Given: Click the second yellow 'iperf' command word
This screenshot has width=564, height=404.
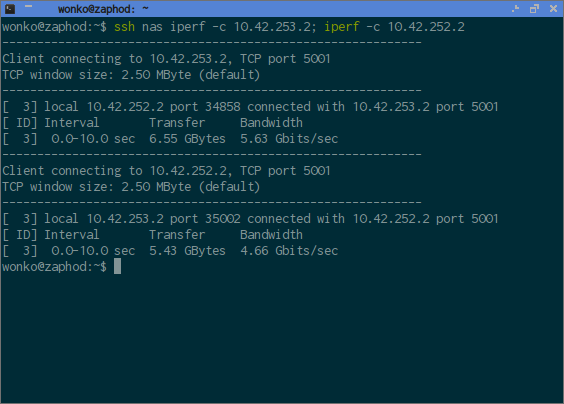Looking at the screenshot, I should coord(342,27).
